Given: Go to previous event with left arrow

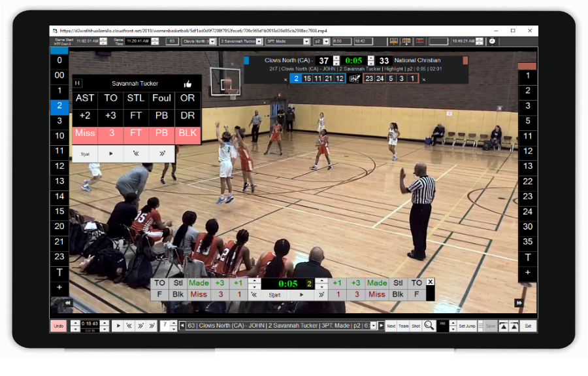Looking at the screenshot, I should (x=182, y=326).
